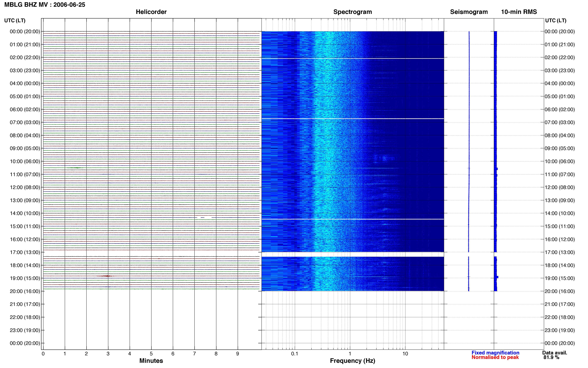The width and height of the screenshot is (588, 368).
Task: Click the left '23:00 (19:00)' time label
Action: [x=25, y=330]
